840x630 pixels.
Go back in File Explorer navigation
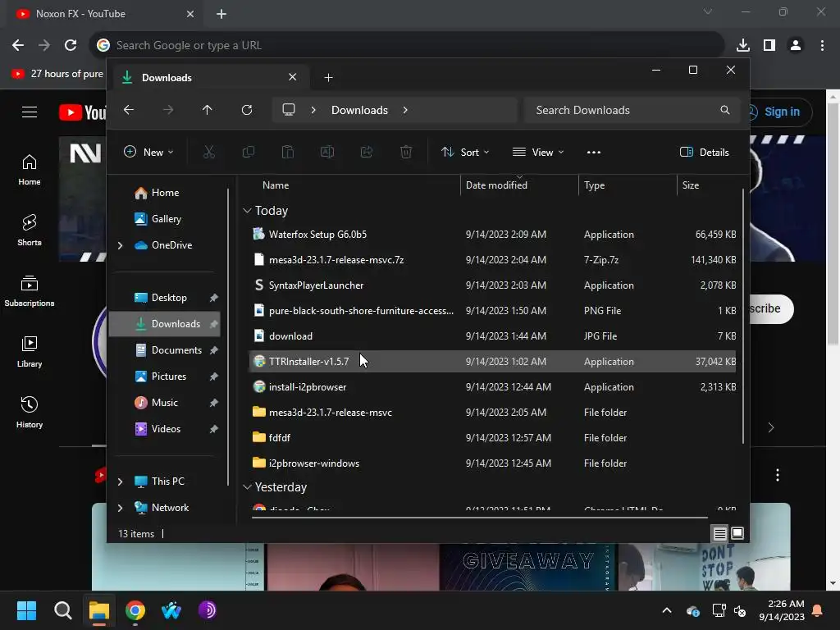129,110
